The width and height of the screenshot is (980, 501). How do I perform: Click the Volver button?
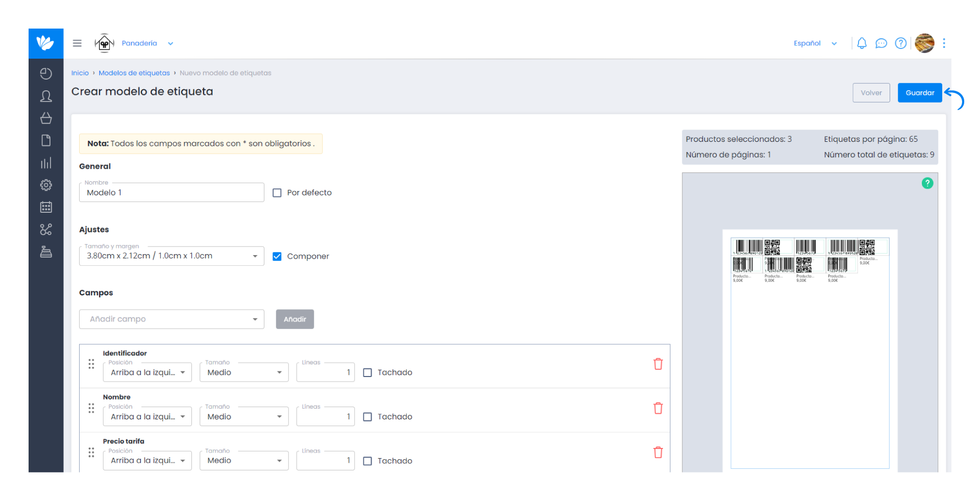[871, 93]
